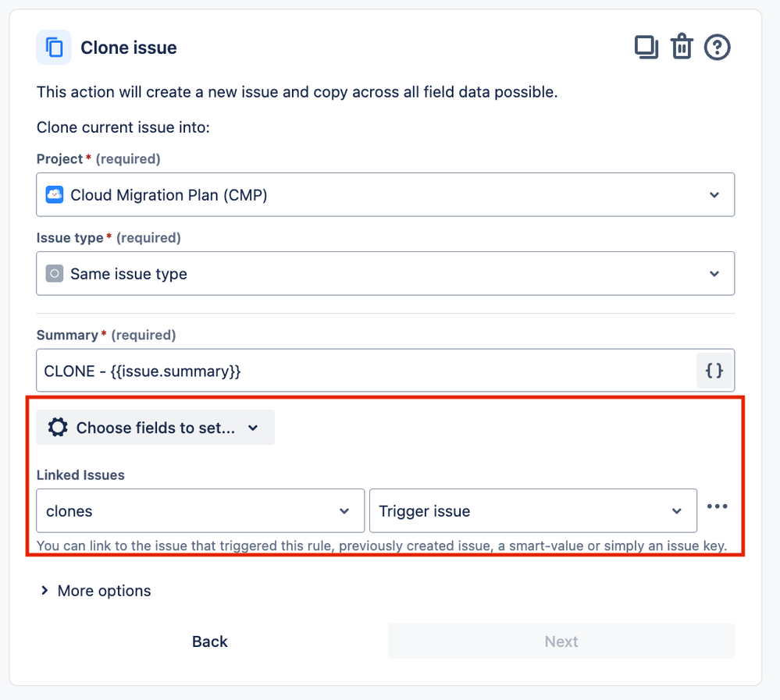The image size is (780, 700).
Task: Open Choose fields to set menu
Action: [x=155, y=428]
